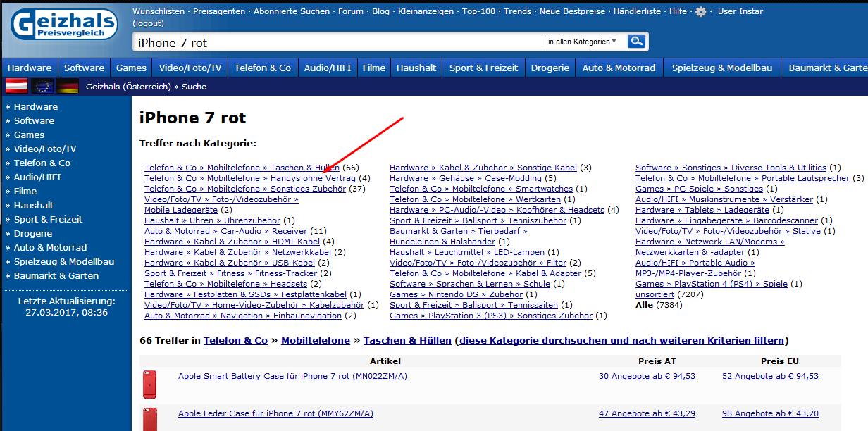Screen dimensions: 868x431
Task: Open the Filme top menu tab
Action: 374,68
